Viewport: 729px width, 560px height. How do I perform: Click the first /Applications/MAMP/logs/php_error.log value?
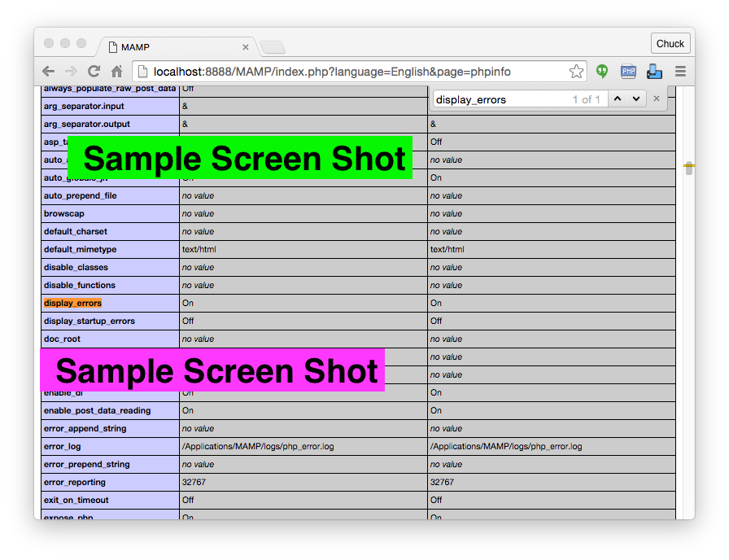click(x=258, y=447)
